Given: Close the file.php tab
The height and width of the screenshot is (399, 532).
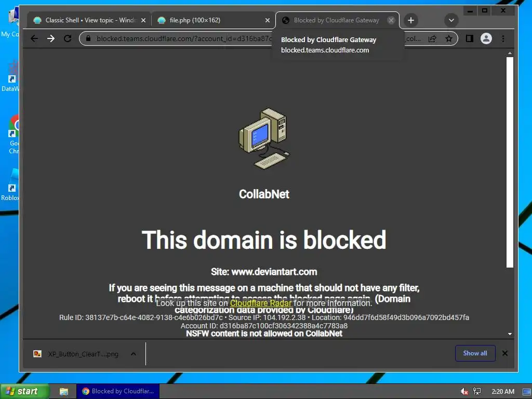Looking at the screenshot, I should [x=268, y=20].
